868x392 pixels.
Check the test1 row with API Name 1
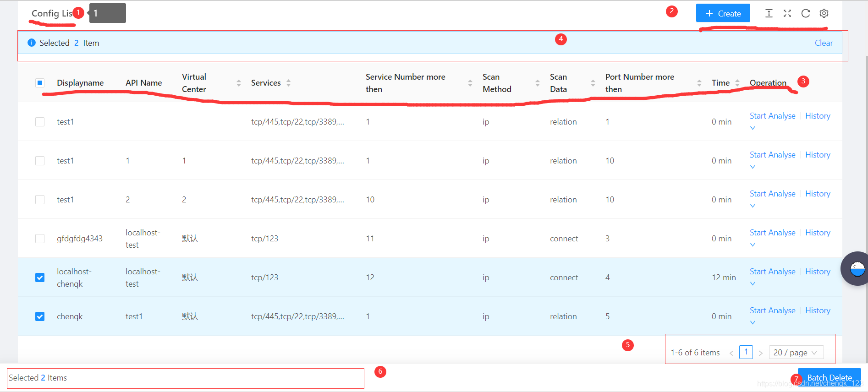pyautogui.click(x=40, y=161)
